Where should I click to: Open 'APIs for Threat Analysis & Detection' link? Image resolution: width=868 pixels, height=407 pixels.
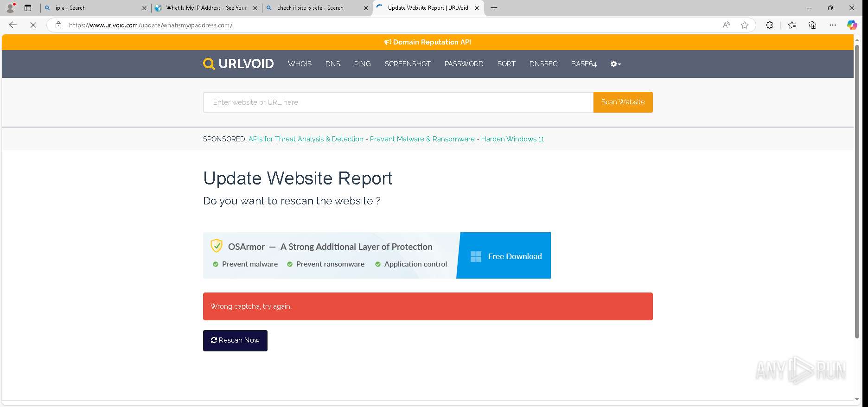(306, 139)
